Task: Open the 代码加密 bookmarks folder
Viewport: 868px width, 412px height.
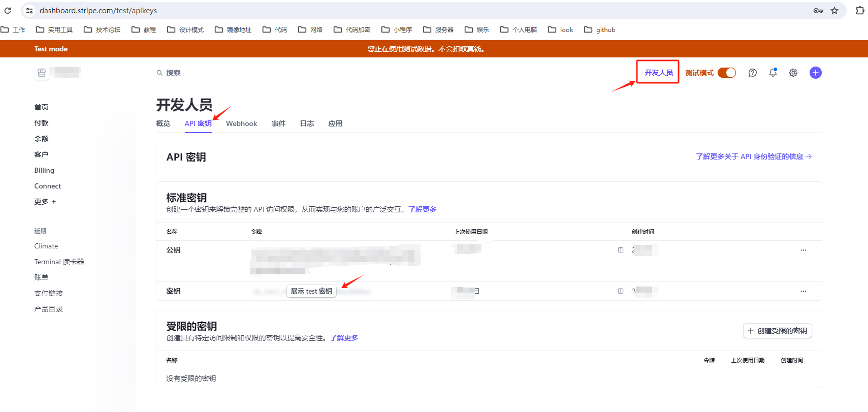Action: pyautogui.click(x=352, y=29)
